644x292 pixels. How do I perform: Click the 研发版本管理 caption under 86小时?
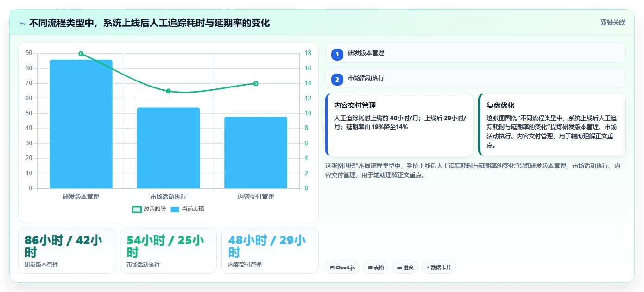(x=41, y=265)
